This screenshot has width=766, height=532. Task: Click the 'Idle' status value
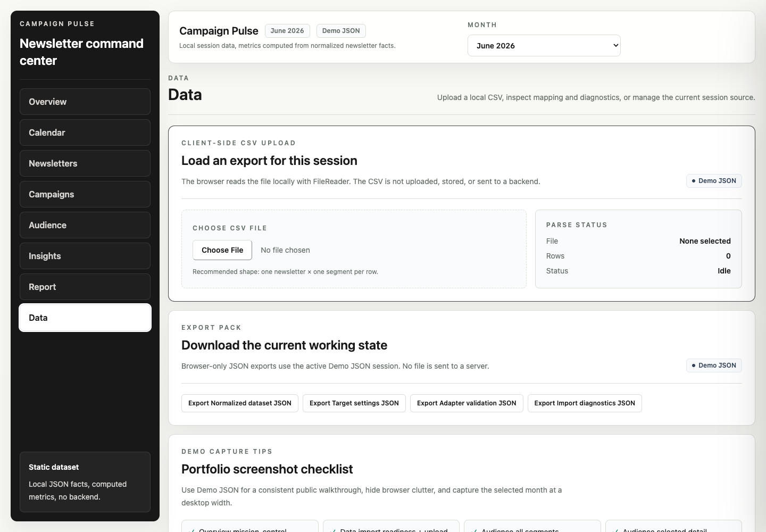click(724, 271)
